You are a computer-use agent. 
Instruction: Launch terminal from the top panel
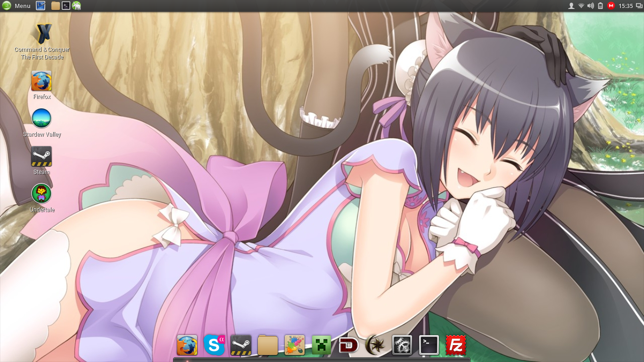coord(66,6)
